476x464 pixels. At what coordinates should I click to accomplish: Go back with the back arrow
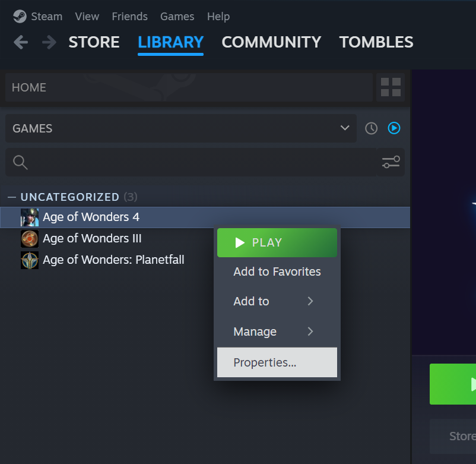pyautogui.click(x=21, y=42)
